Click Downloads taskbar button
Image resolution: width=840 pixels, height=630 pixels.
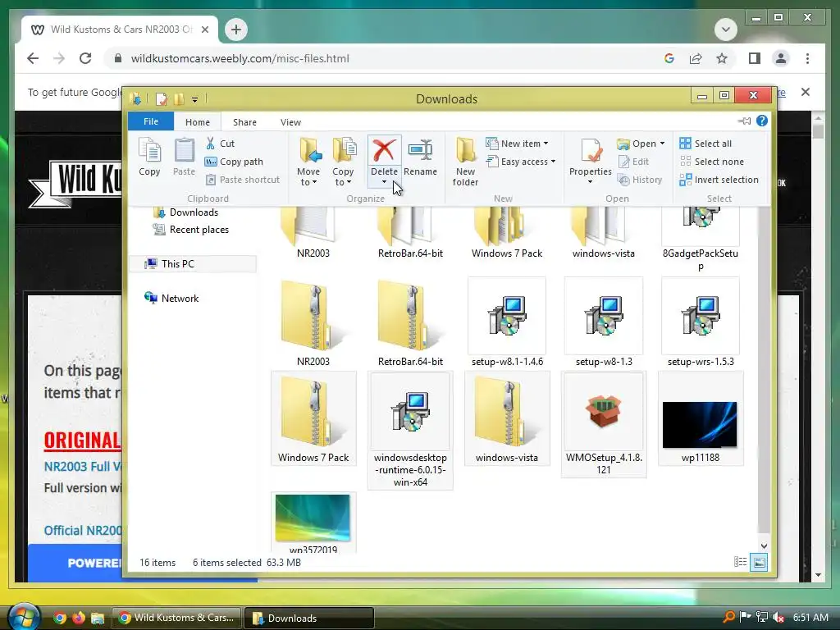point(309,619)
